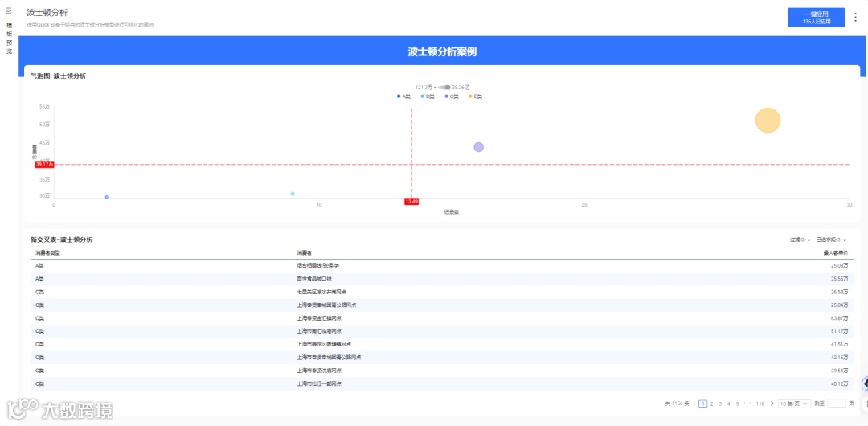Click the 25.08万 value cell
The width and height of the screenshot is (868, 426).
(841, 265)
